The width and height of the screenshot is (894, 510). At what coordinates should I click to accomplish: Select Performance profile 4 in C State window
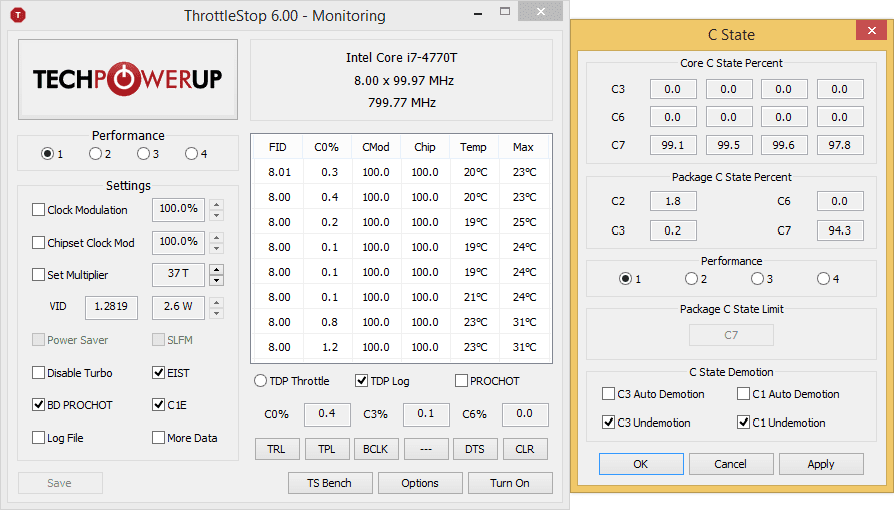coord(823,278)
